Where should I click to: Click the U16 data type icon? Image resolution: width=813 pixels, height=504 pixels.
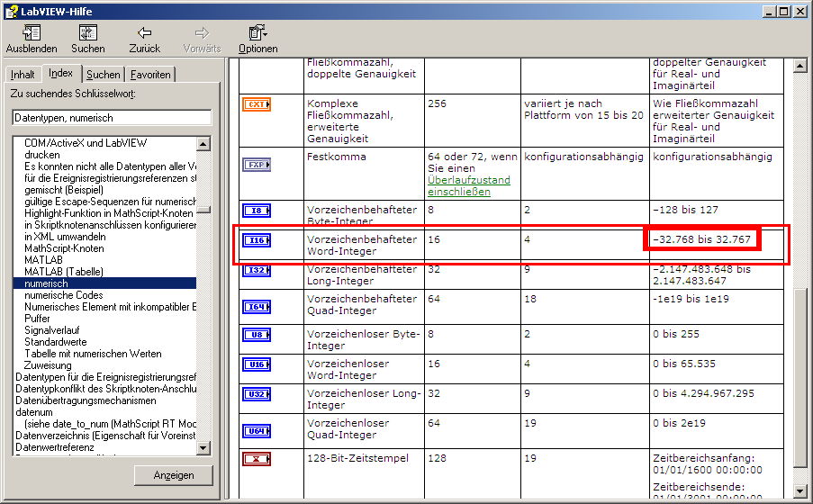click(x=257, y=364)
